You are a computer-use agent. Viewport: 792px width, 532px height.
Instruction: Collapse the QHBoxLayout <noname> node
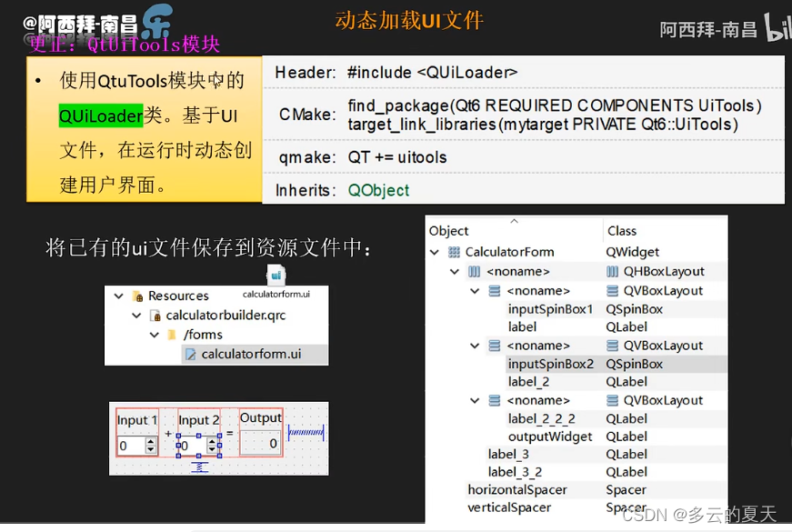pyautogui.click(x=455, y=271)
